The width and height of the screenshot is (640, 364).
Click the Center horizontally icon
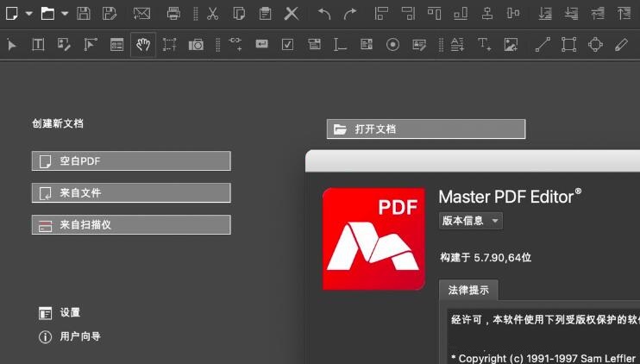(487, 14)
